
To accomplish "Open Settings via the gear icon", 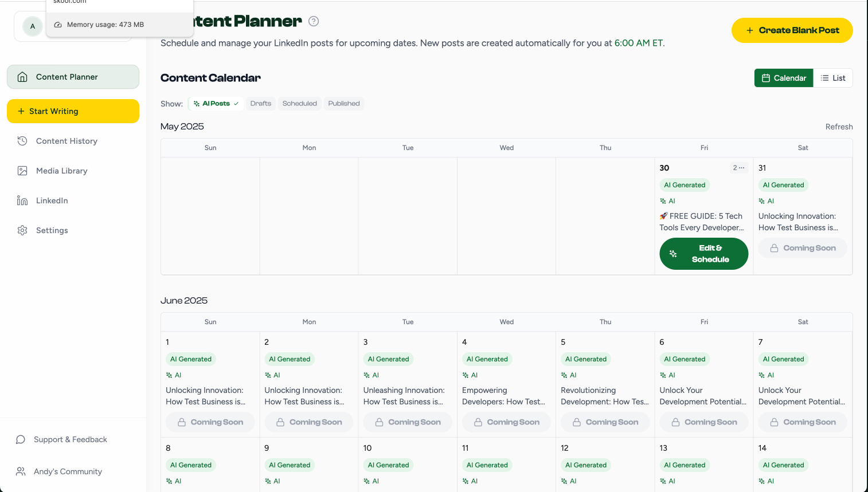I will [x=52, y=230].
